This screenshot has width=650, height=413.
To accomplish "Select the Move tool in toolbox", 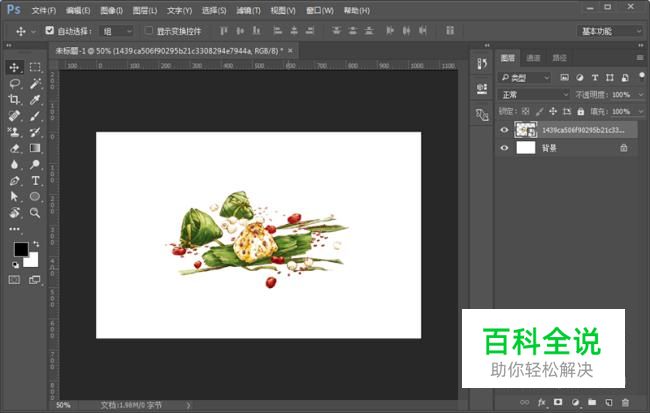I will pyautogui.click(x=14, y=67).
